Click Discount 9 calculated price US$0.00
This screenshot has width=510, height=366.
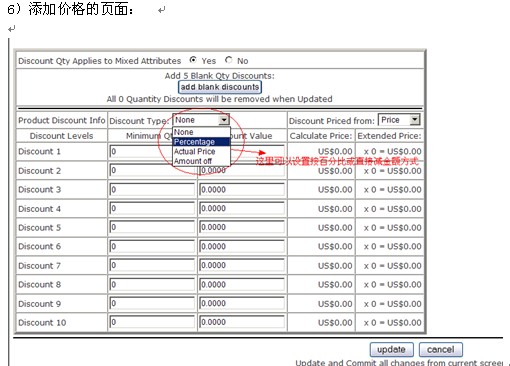click(x=335, y=304)
